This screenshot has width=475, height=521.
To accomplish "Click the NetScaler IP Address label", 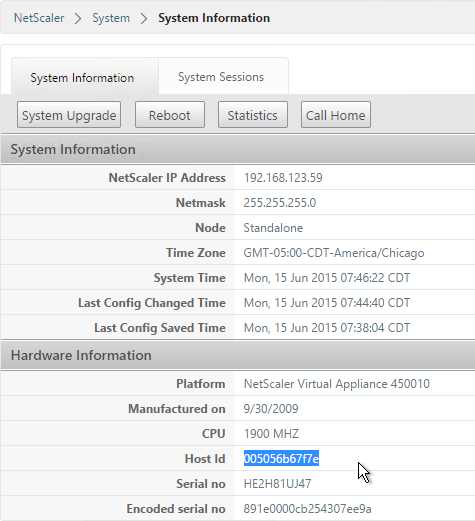I will click(x=167, y=178).
